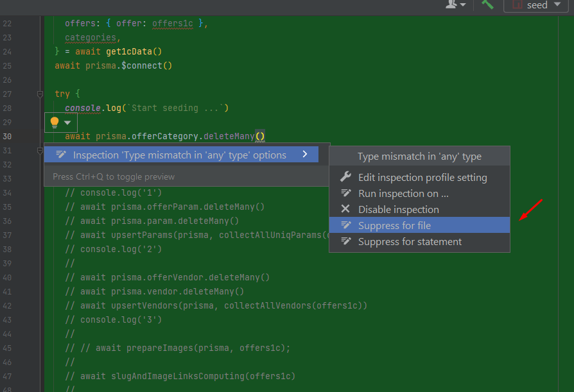Choose Run inspection on ...
The width and height of the screenshot is (574, 392).
pos(419,194)
